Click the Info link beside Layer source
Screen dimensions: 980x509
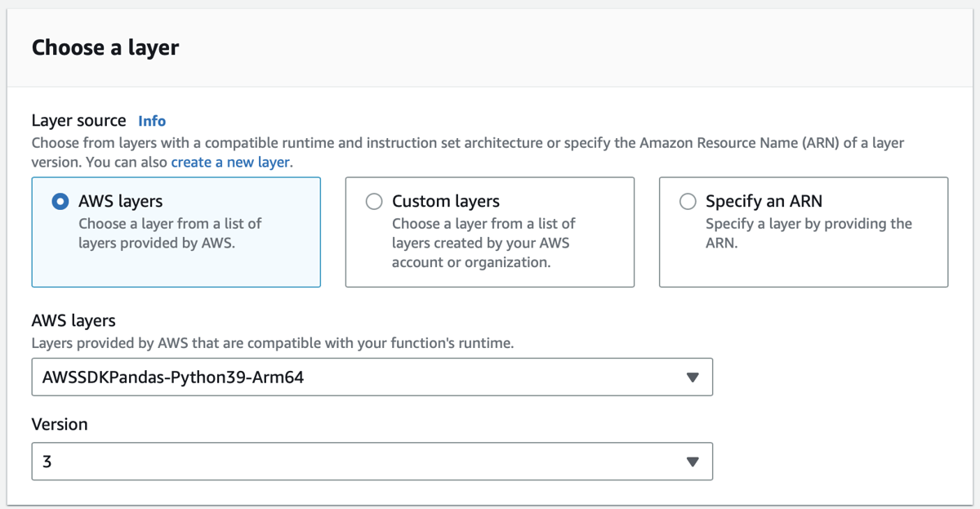(152, 120)
